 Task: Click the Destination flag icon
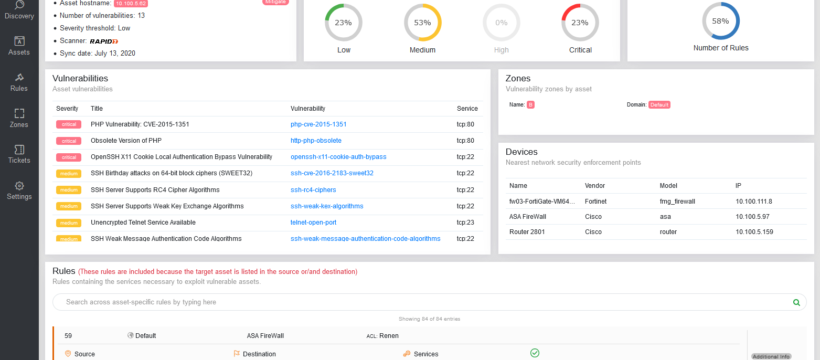(x=236, y=354)
